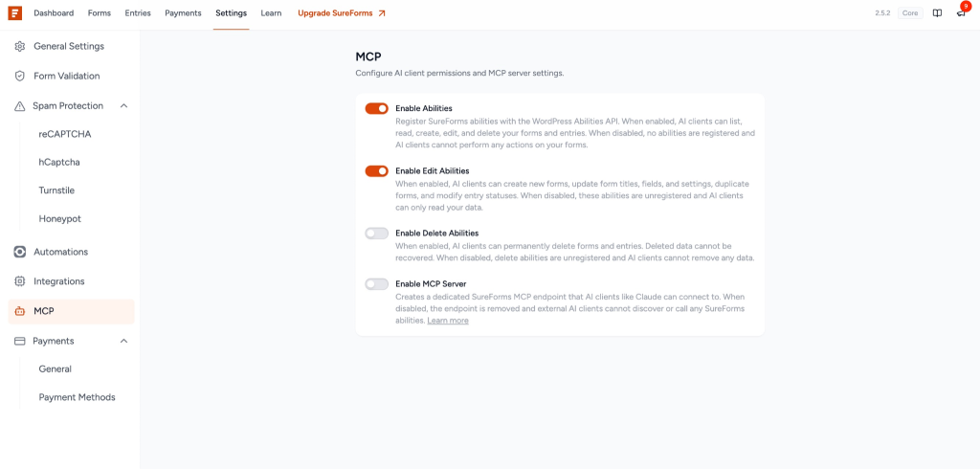980x469 pixels.
Task: Click the Integrations chip icon
Action: click(20, 281)
